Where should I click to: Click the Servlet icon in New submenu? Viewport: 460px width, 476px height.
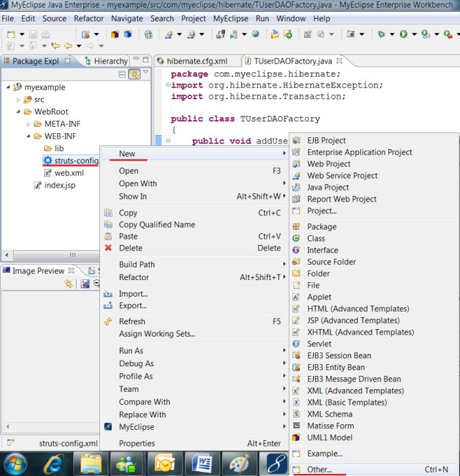[296, 344]
